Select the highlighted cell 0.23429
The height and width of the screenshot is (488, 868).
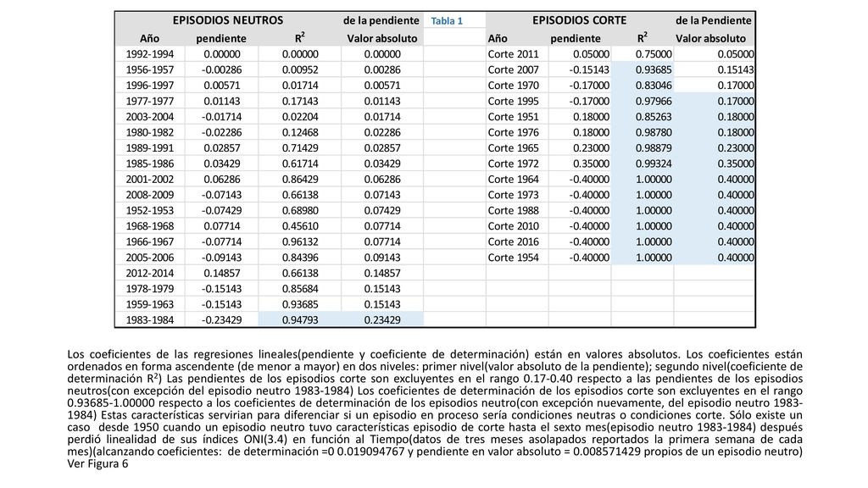coord(382,319)
